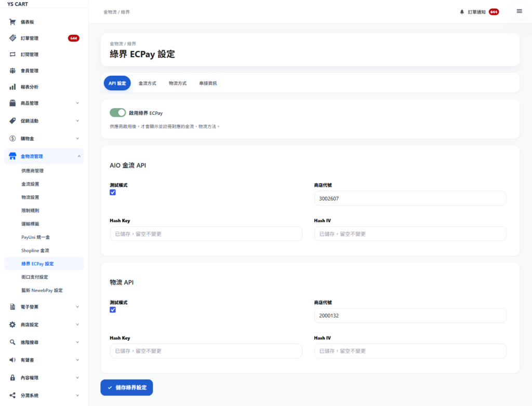Click the 644 badge in the sidebar
Image resolution: width=532 pixels, height=406 pixels.
click(73, 38)
